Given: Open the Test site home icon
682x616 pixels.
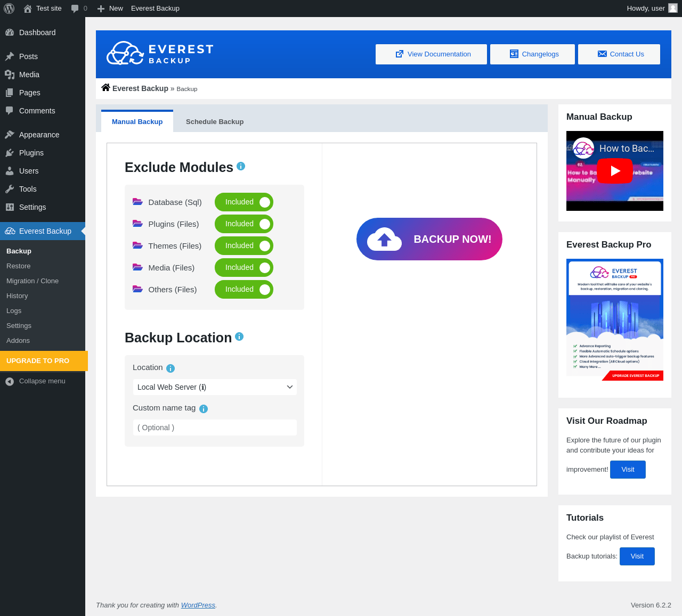Looking at the screenshot, I should pyautogui.click(x=28, y=9).
